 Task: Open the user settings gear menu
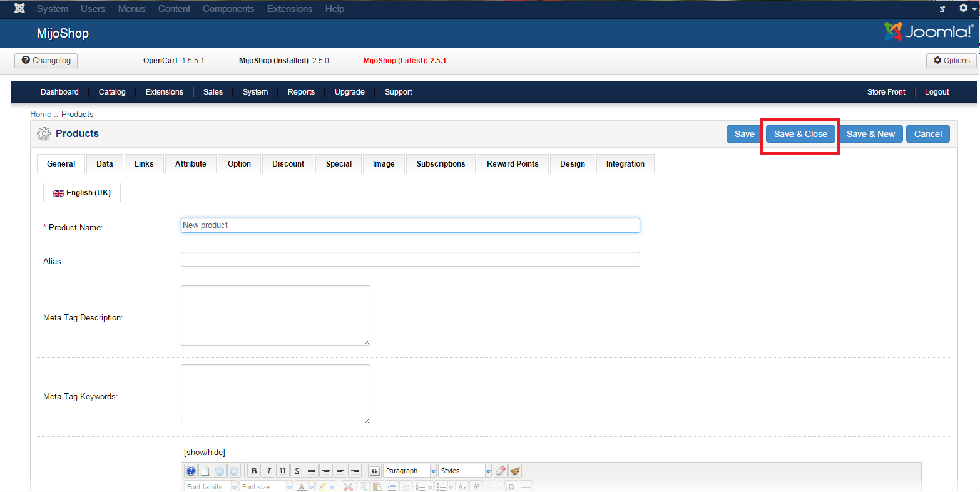click(967, 8)
